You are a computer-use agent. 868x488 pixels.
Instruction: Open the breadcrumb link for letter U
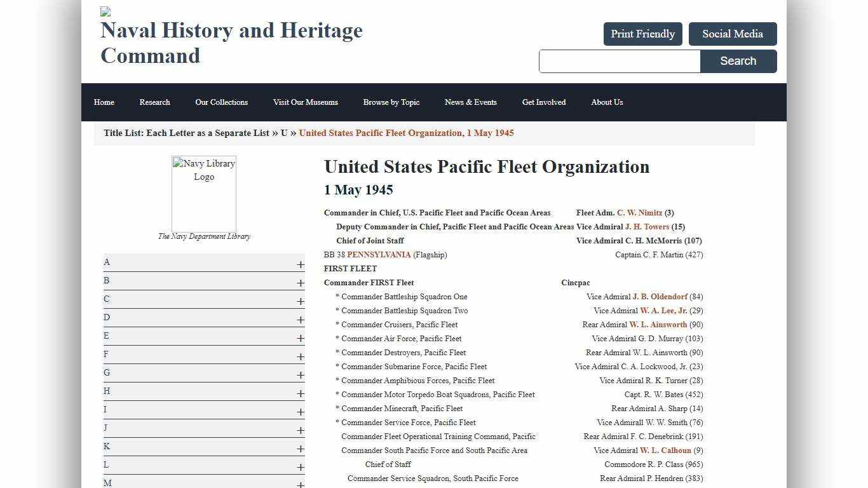pyautogui.click(x=283, y=133)
